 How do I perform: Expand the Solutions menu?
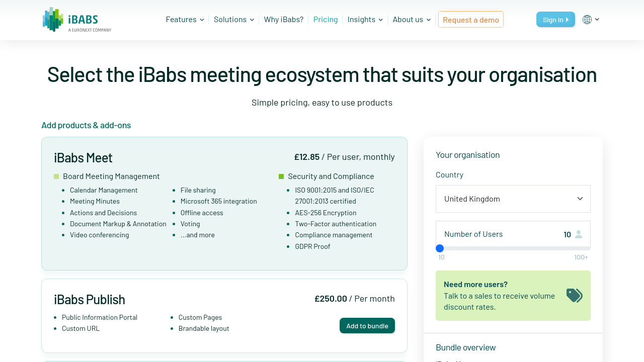234,20
